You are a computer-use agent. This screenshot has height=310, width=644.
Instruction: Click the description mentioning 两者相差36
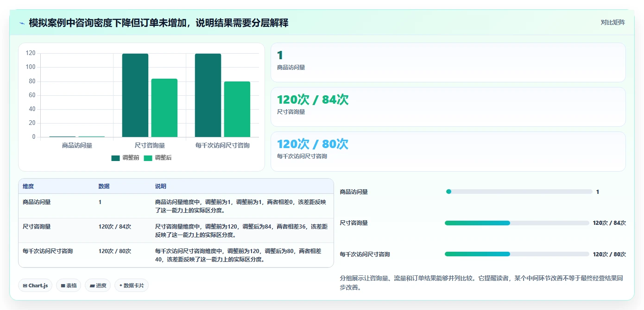[x=241, y=230]
